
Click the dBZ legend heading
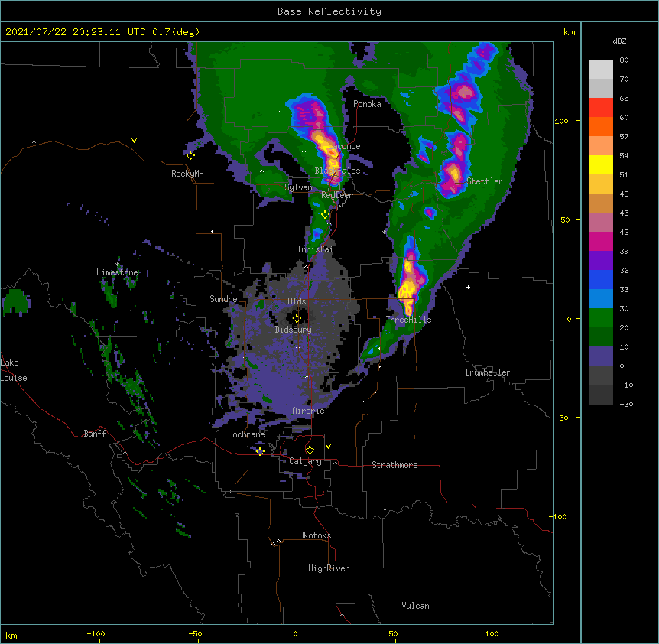(619, 41)
